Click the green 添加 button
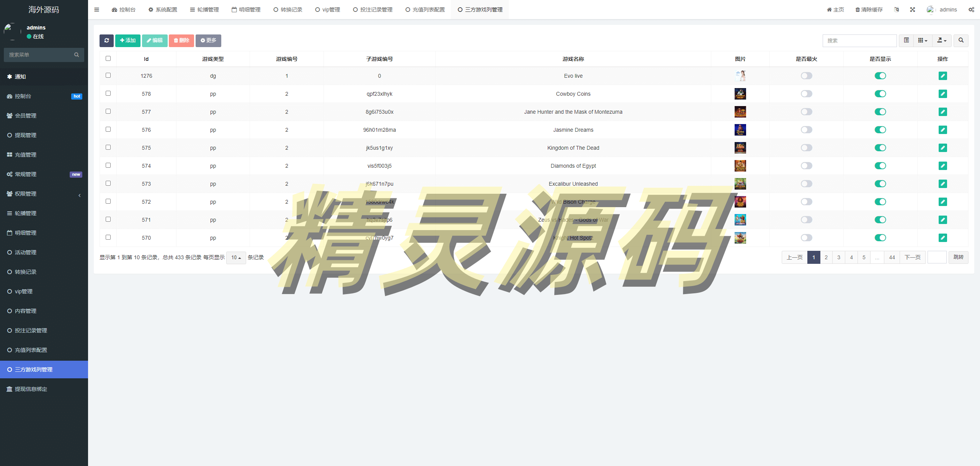 [128, 41]
